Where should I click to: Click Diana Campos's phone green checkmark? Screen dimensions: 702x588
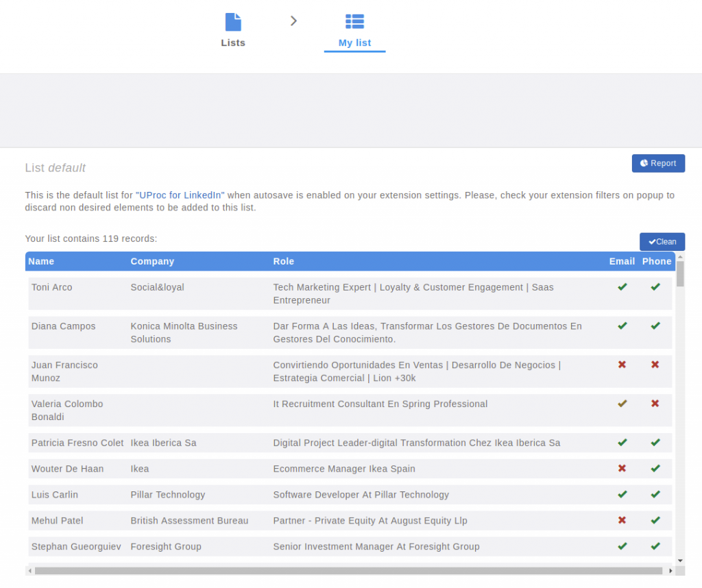click(x=655, y=326)
